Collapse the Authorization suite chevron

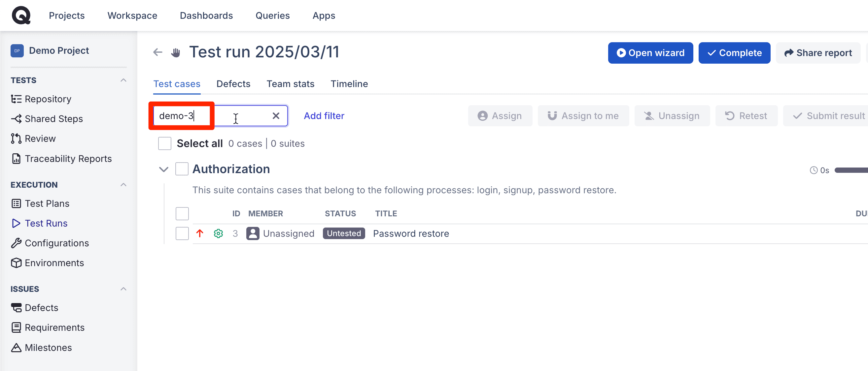[x=164, y=169]
